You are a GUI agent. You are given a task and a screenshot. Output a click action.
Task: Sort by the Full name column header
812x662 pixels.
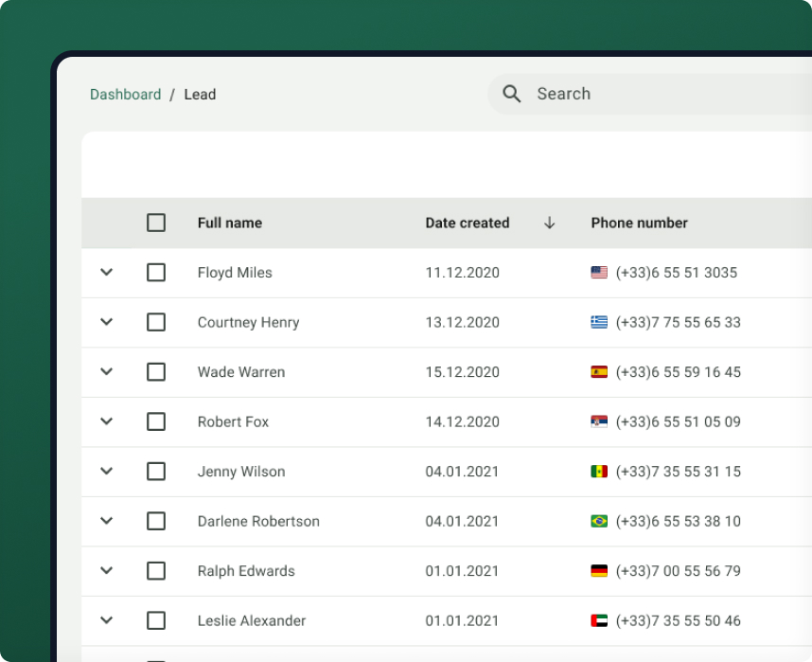(230, 223)
